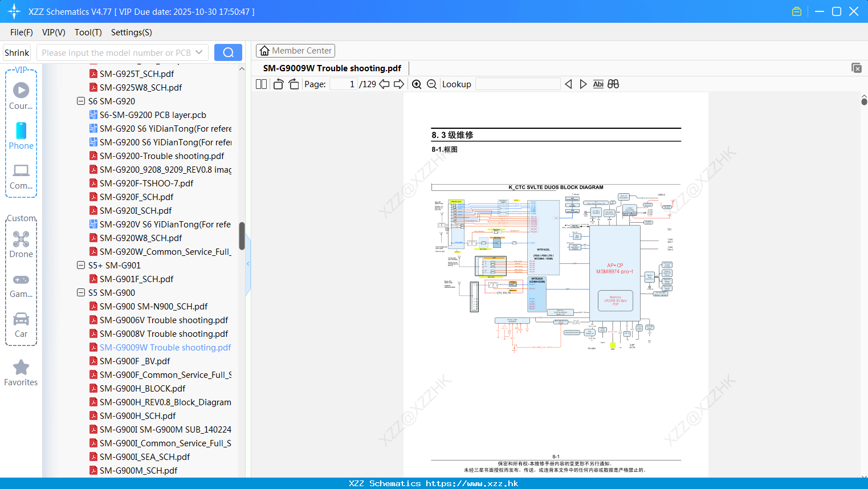The image size is (868, 489).
Task: Click the file tree vertical scrollbar thumb
Action: pyautogui.click(x=242, y=236)
